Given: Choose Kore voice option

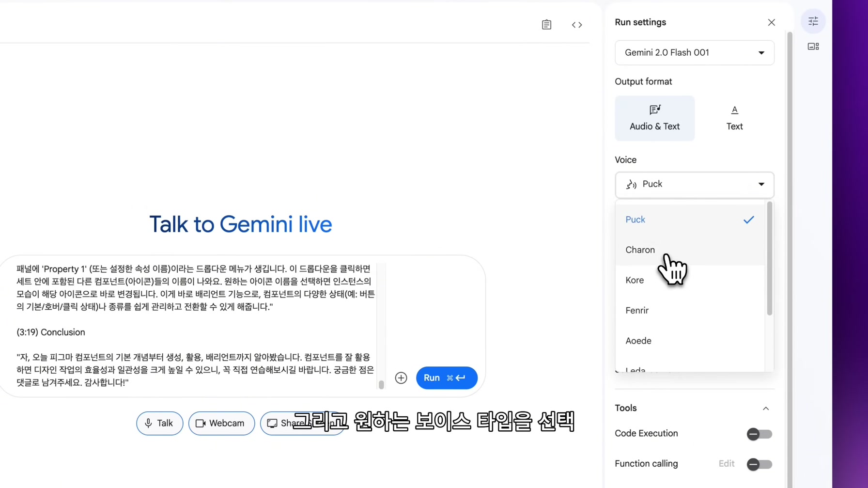Looking at the screenshot, I should pyautogui.click(x=690, y=280).
